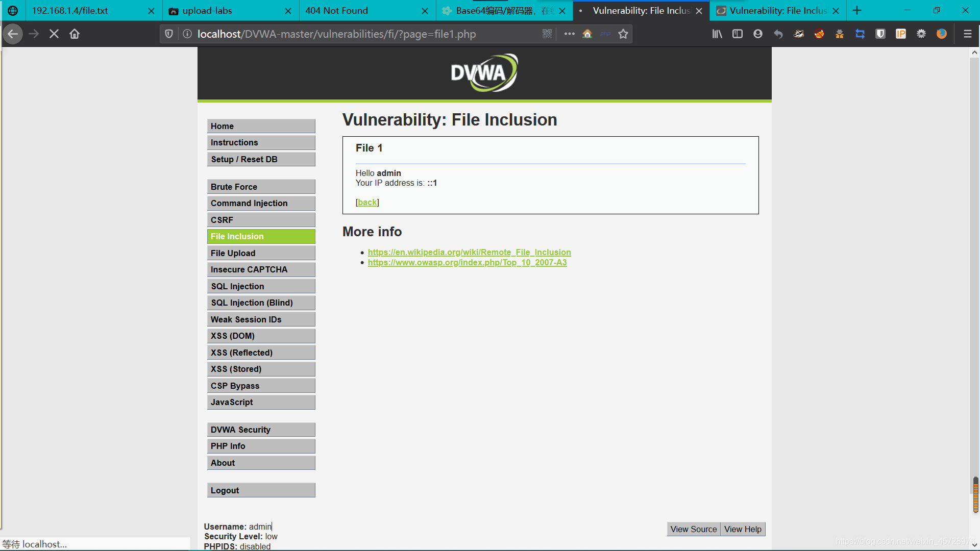Viewport: 980px width, 551px height.
Task: Click the View Source button
Action: tap(693, 529)
